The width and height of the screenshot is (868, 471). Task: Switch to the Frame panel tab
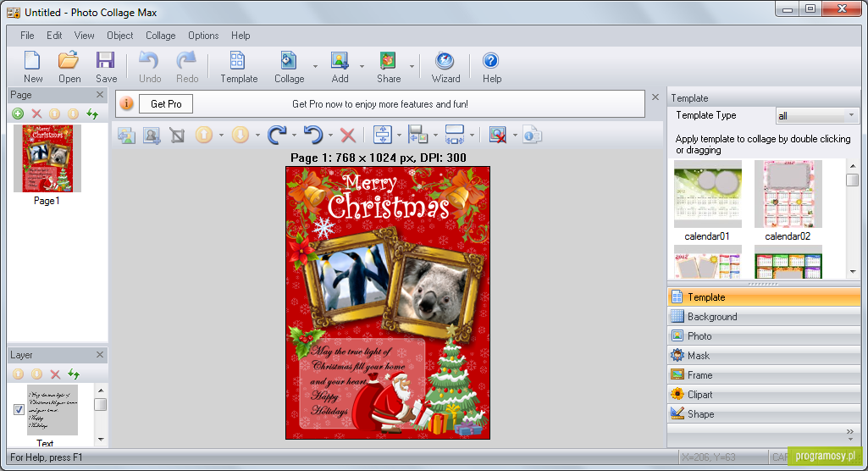764,374
